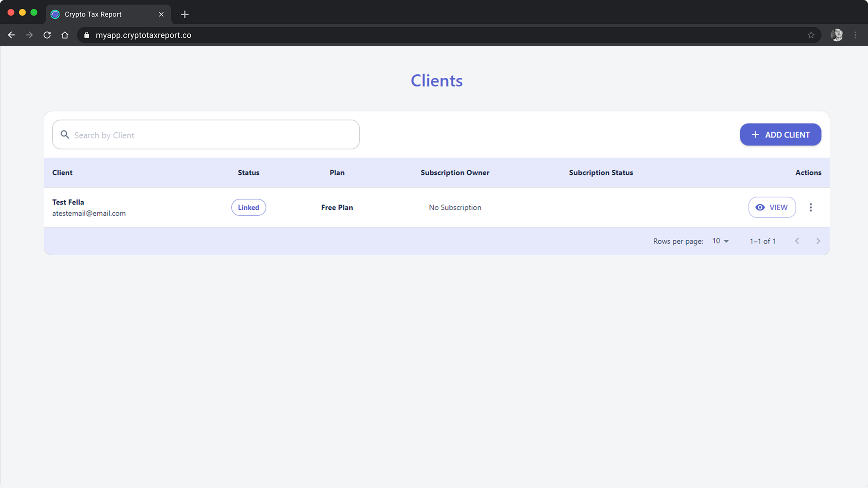Click the Client column header

[62, 172]
